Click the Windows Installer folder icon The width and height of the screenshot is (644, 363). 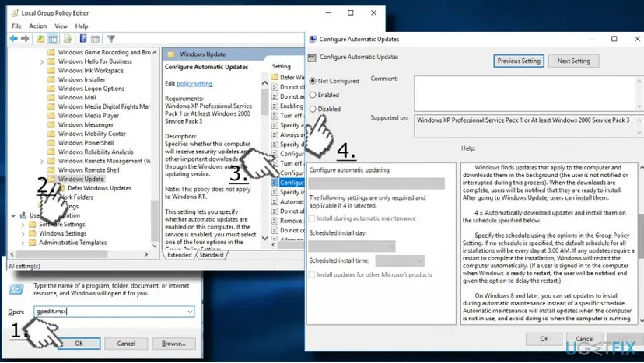51,79
